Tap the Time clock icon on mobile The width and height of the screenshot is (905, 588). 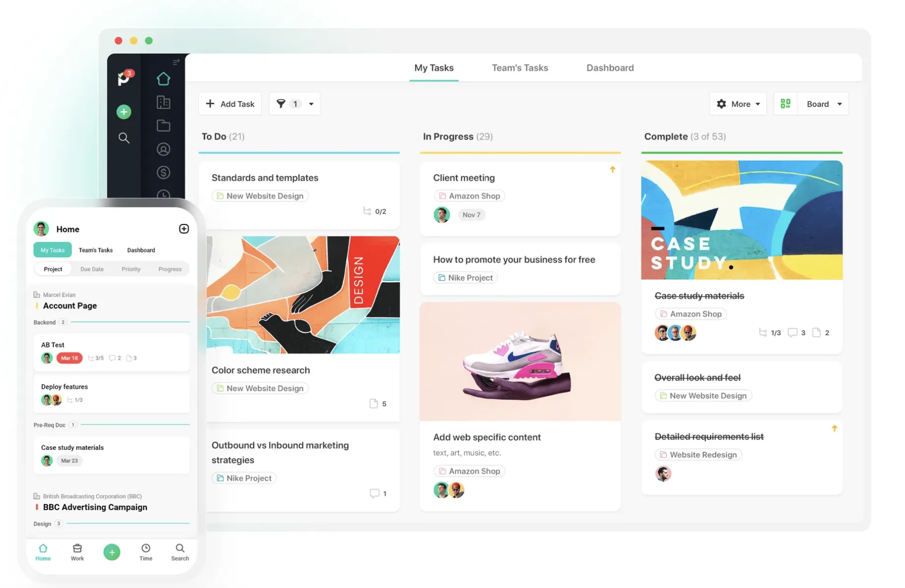pyautogui.click(x=146, y=552)
